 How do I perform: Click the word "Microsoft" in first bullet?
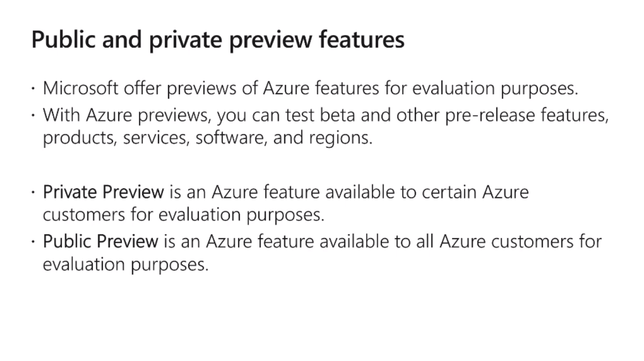81,88
